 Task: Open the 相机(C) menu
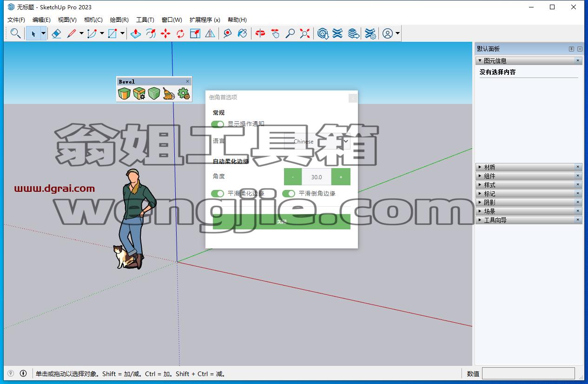pyautogui.click(x=93, y=20)
